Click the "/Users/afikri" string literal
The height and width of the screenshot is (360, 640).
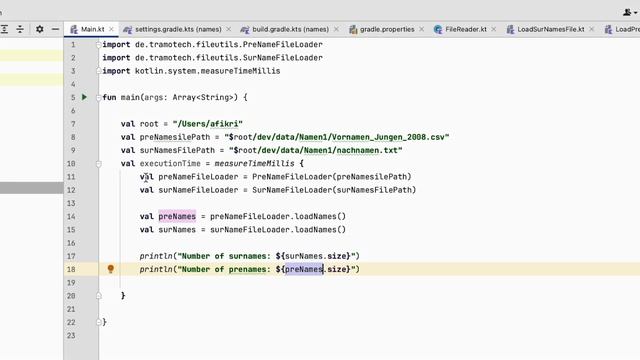(208, 124)
